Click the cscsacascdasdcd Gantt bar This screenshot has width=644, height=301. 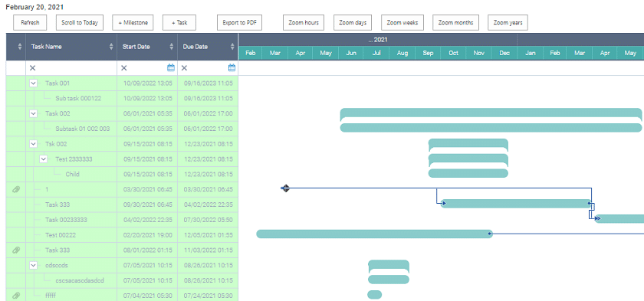coord(389,280)
